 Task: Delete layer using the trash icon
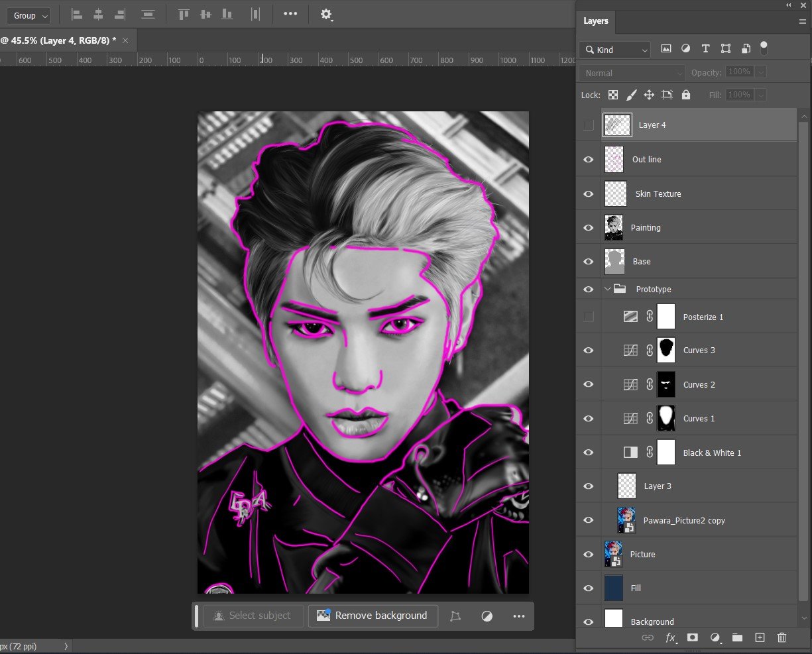(x=782, y=637)
